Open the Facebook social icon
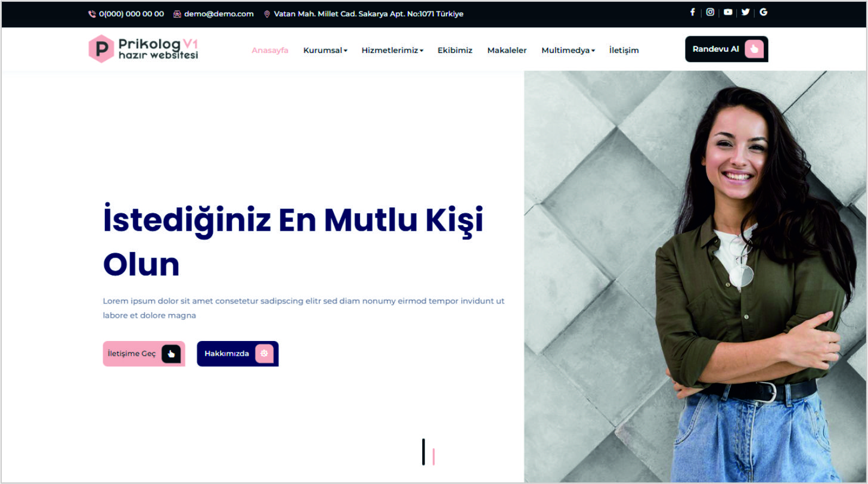Viewport: 868px width, 484px height. point(692,12)
